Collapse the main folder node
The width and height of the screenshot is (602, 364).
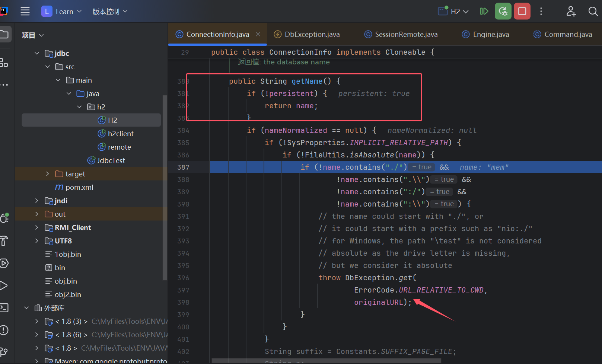58,80
